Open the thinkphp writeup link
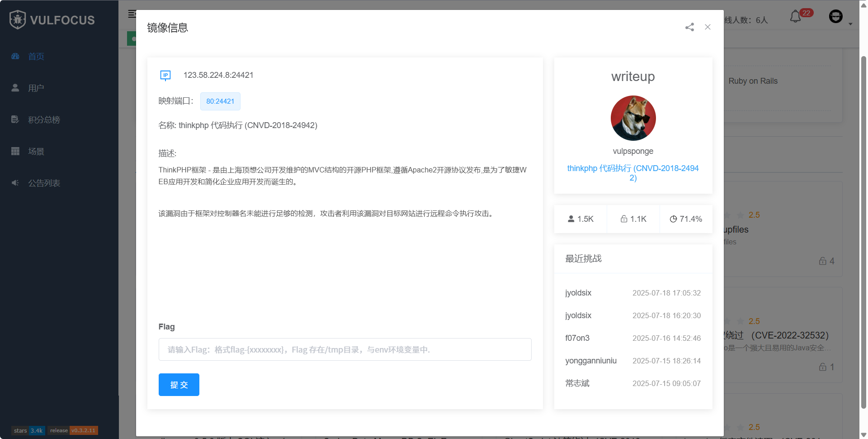 pos(633,173)
